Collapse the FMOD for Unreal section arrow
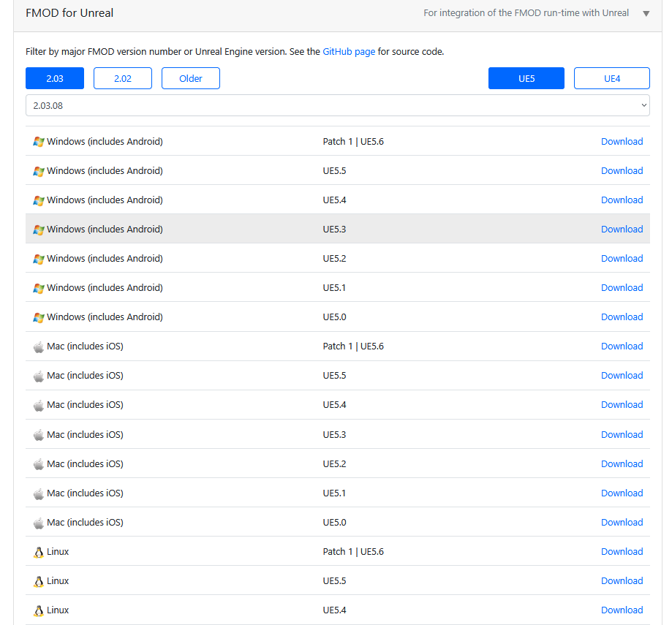672x625 pixels. (x=646, y=13)
